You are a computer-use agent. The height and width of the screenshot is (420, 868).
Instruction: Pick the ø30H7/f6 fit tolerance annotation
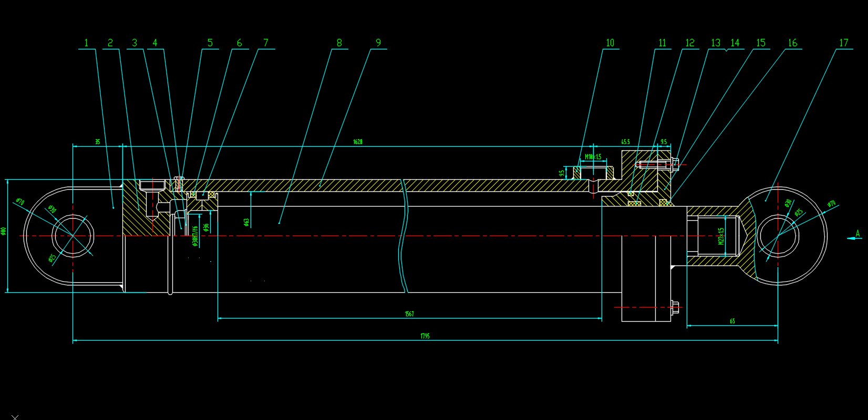click(x=195, y=236)
